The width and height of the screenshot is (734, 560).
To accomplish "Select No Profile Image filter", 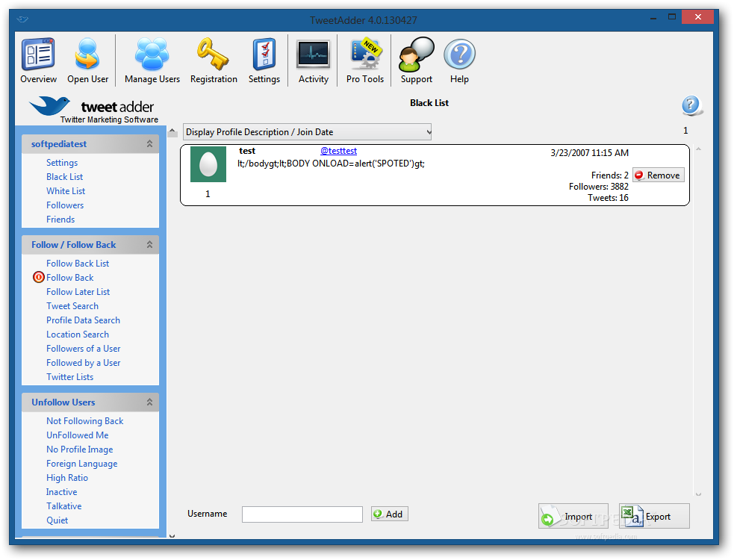I will tap(80, 449).
